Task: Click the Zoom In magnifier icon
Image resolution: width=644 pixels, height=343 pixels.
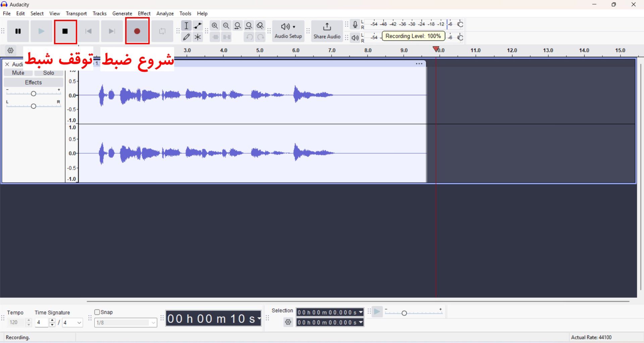Action: click(215, 25)
